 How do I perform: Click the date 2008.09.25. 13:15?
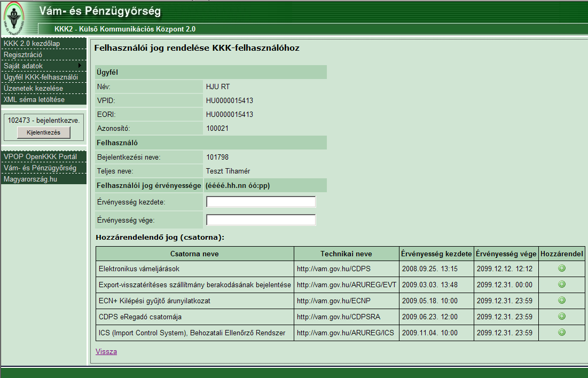pyautogui.click(x=430, y=269)
